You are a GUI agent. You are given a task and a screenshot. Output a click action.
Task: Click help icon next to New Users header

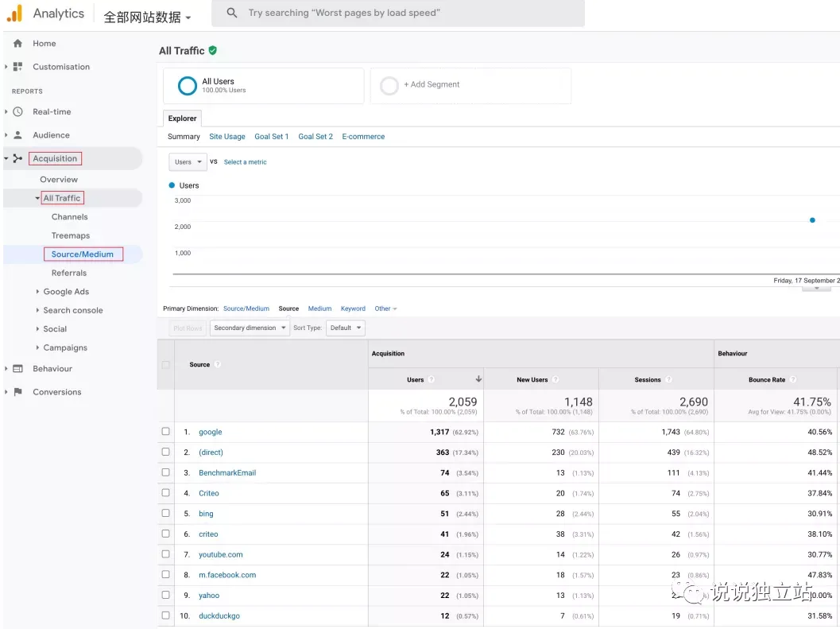pos(555,379)
